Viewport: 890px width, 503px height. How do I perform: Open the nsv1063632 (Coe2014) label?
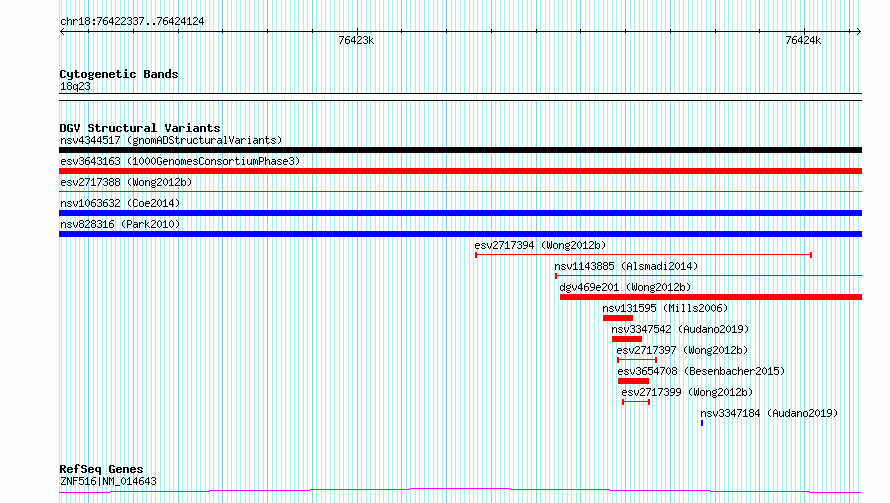tap(120, 203)
